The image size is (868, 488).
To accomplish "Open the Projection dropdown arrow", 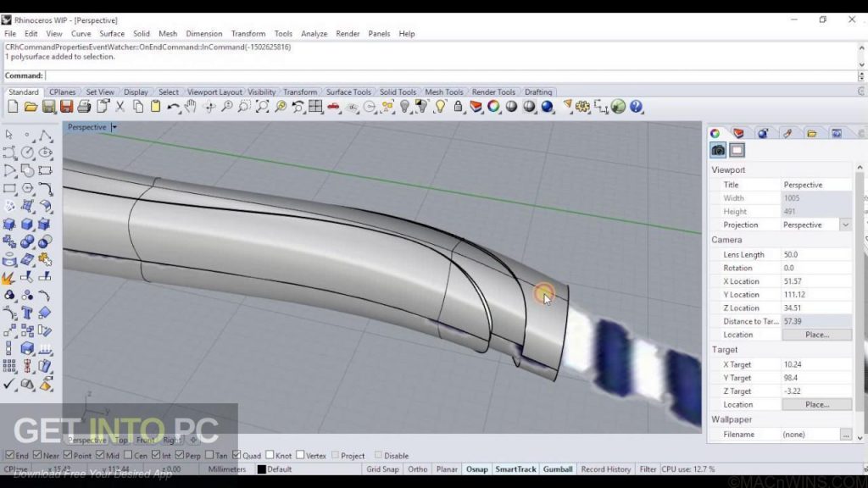I will [x=845, y=225].
